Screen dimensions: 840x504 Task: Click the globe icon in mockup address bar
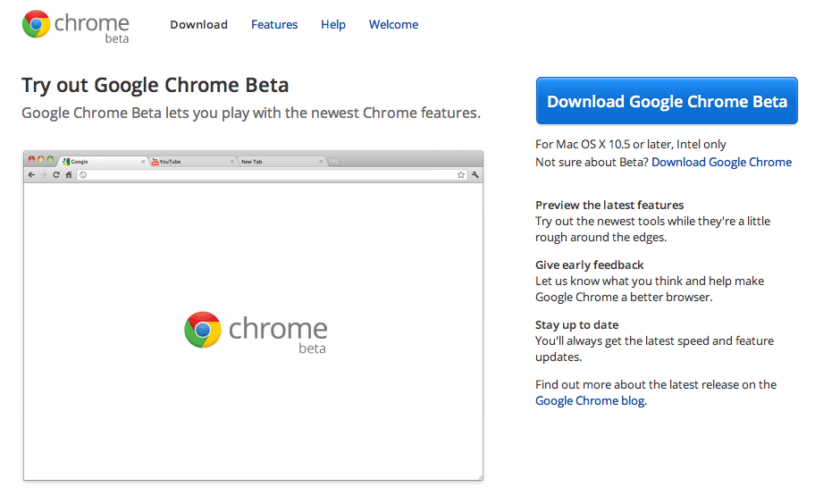click(83, 174)
